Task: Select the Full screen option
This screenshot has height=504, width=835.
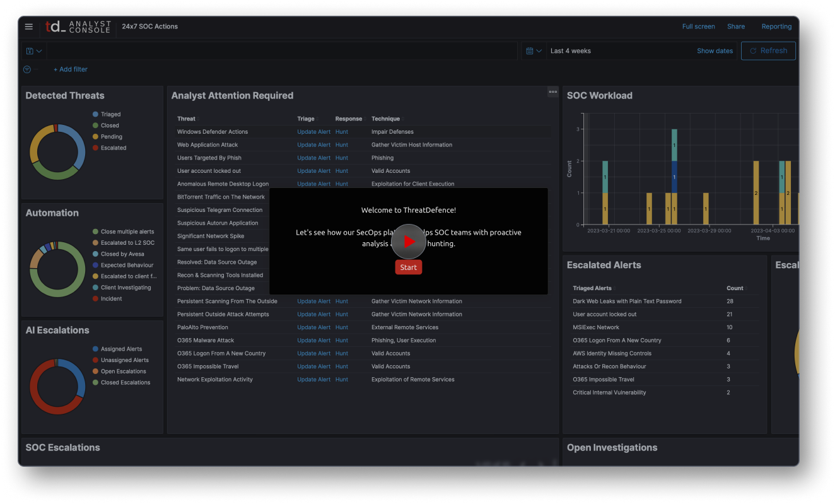Action: pos(698,26)
